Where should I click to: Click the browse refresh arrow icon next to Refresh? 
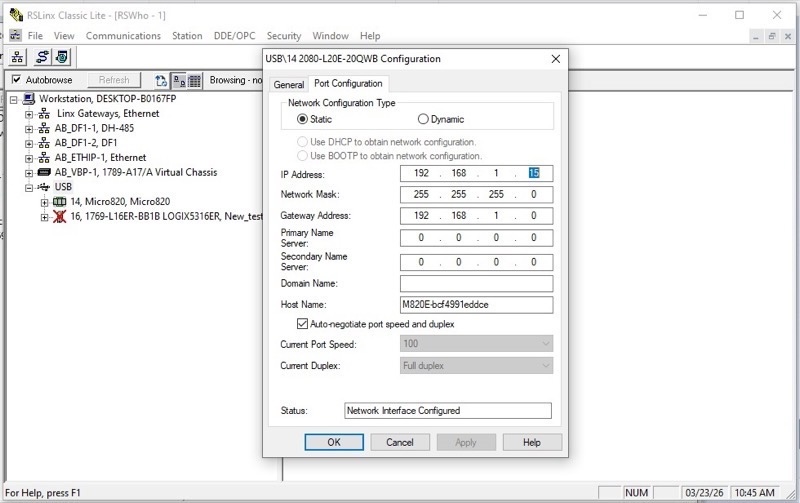click(x=161, y=81)
